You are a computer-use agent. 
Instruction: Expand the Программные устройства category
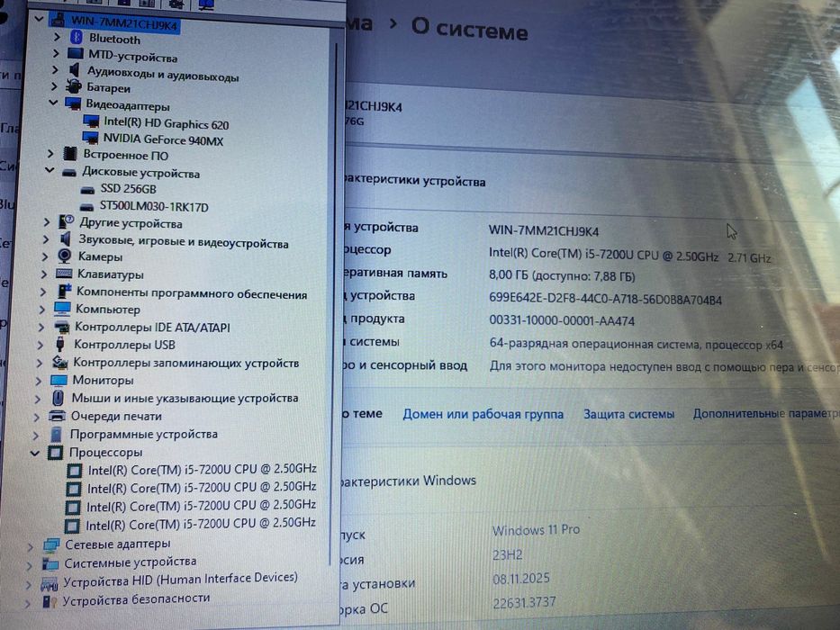click(36, 435)
